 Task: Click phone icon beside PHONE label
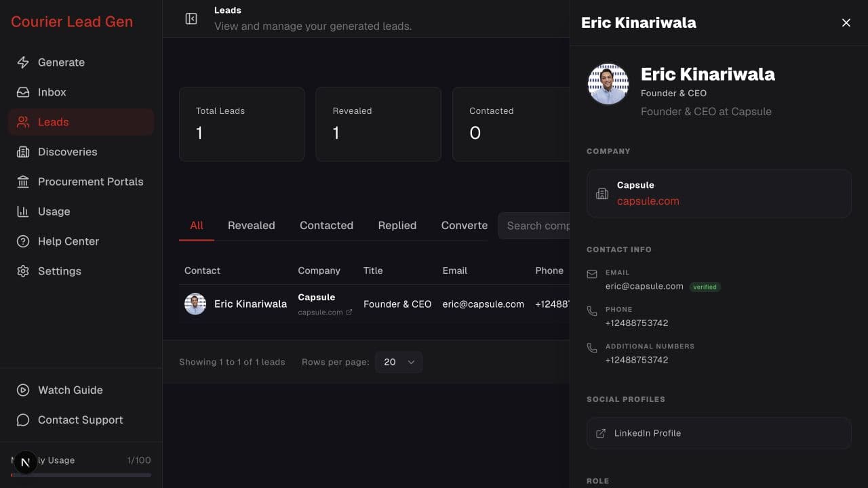(x=592, y=311)
